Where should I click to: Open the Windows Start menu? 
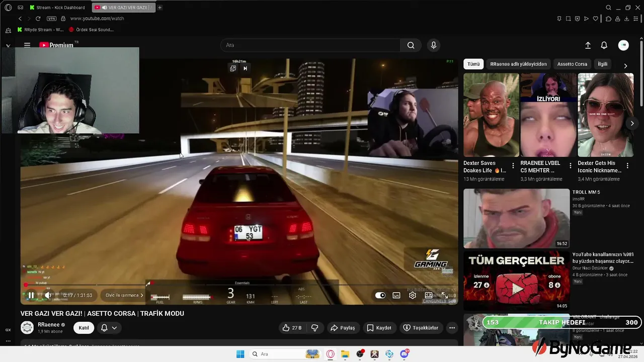[x=240, y=354]
